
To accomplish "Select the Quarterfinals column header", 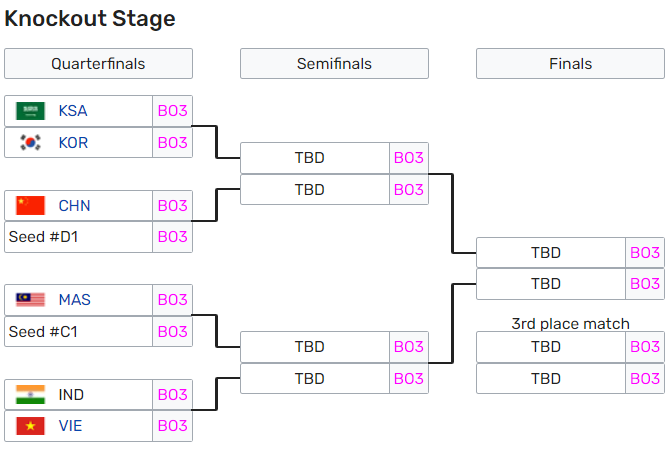I will click(x=98, y=63).
